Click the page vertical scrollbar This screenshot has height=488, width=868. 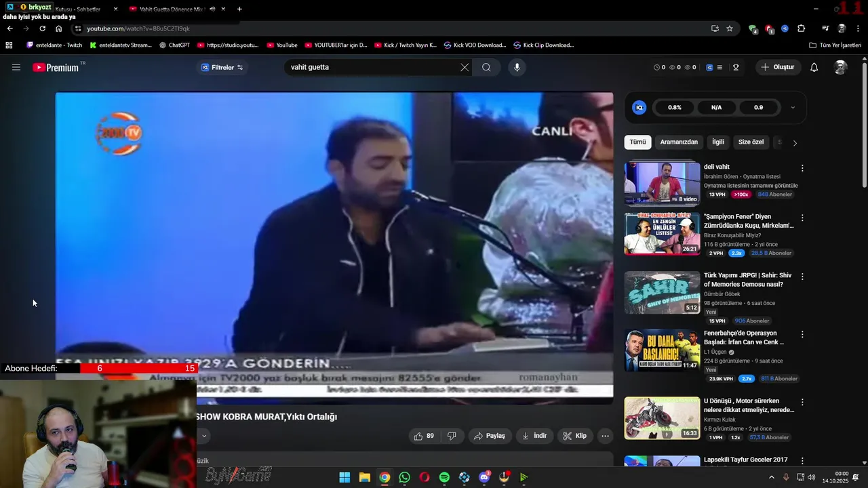point(864,125)
